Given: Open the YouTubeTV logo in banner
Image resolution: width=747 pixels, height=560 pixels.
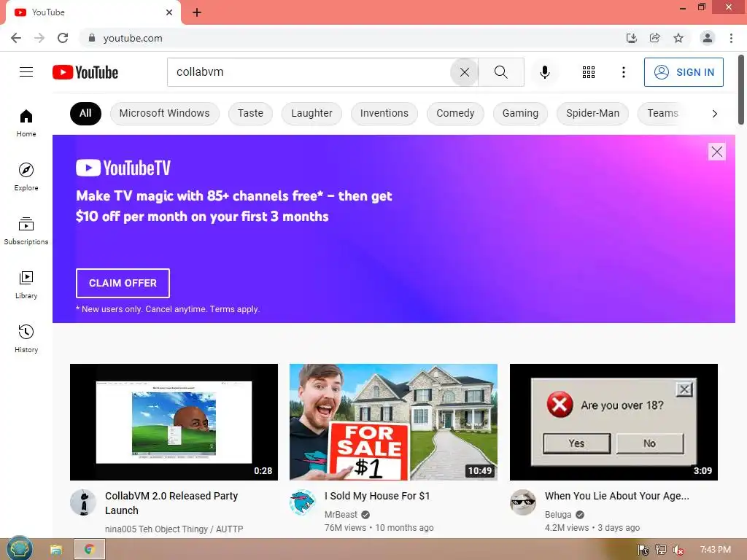Looking at the screenshot, I should pyautogui.click(x=123, y=168).
